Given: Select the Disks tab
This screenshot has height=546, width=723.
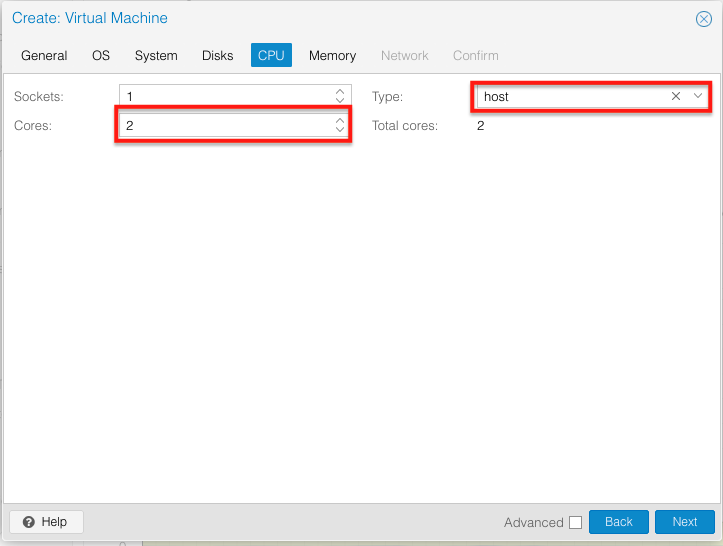Looking at the screenshot, I should click(217, 56).
